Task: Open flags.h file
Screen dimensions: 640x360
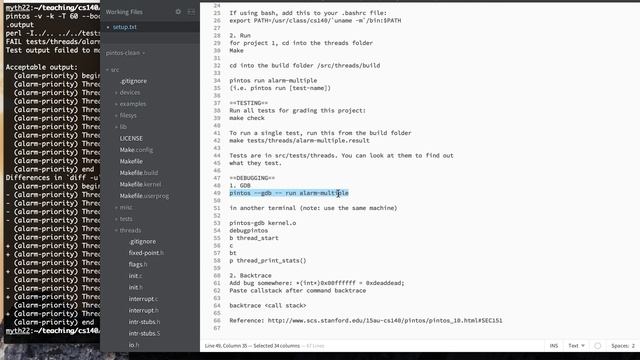Action: (138, 264)
